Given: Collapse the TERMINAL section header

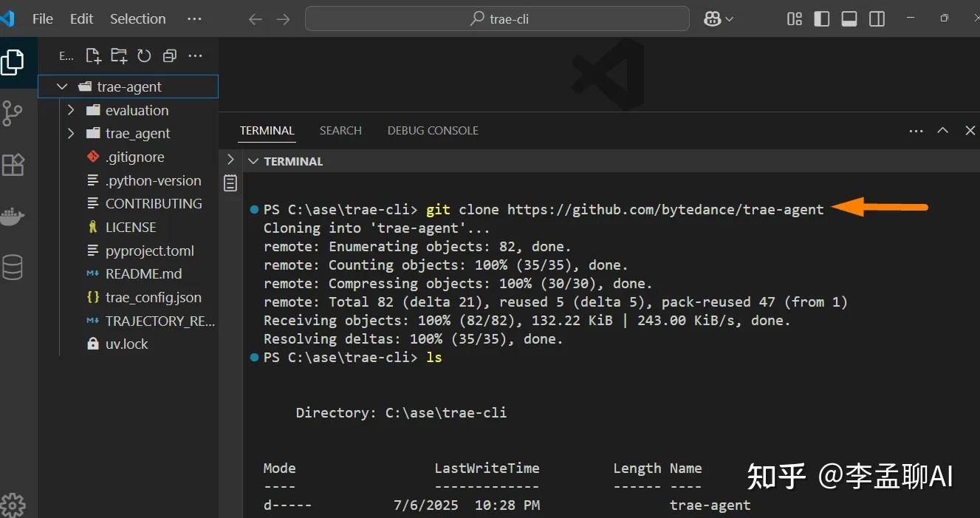Looking at the screenshot, I should point(253,161).
